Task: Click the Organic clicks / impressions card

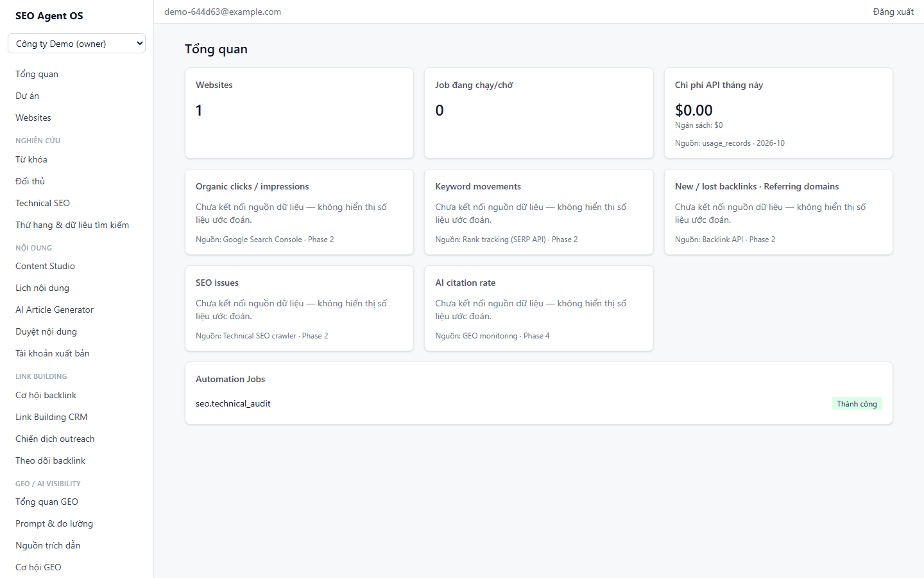Action: coord(299,212)
